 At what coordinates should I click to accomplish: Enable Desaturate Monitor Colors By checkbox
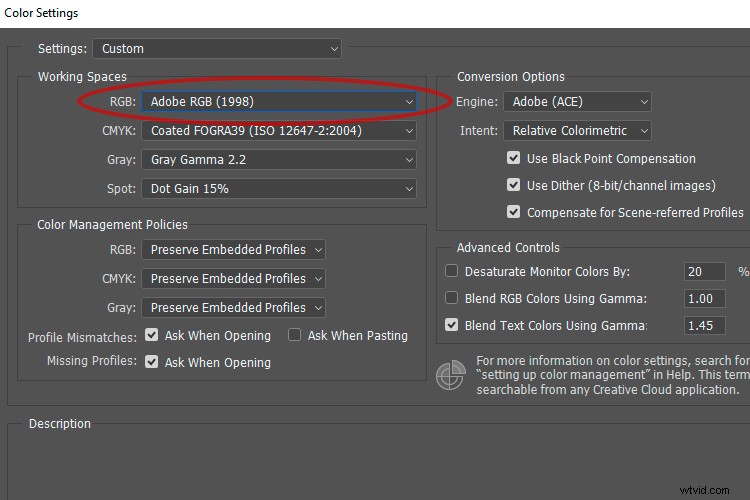coord(451,271)
